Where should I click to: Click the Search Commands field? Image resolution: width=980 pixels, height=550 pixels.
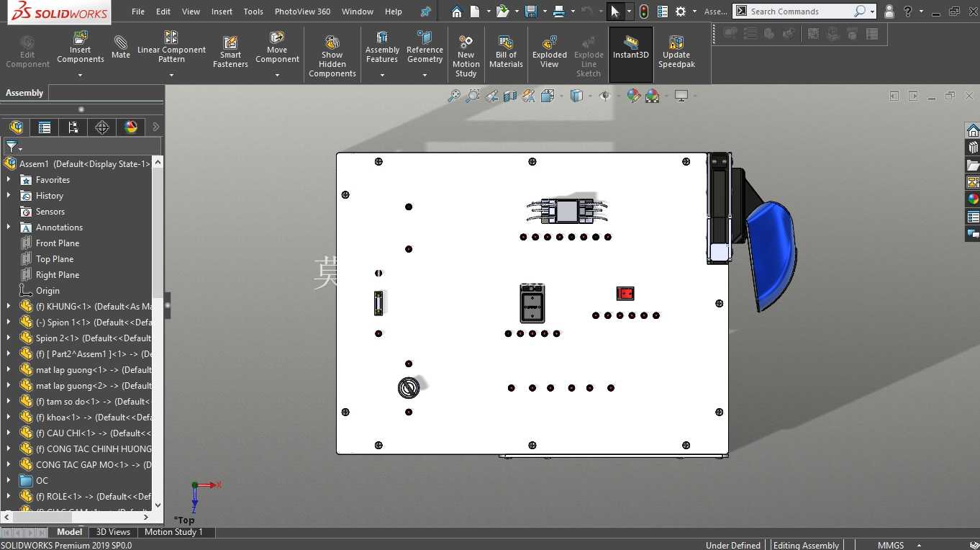[x=800, y=12]
